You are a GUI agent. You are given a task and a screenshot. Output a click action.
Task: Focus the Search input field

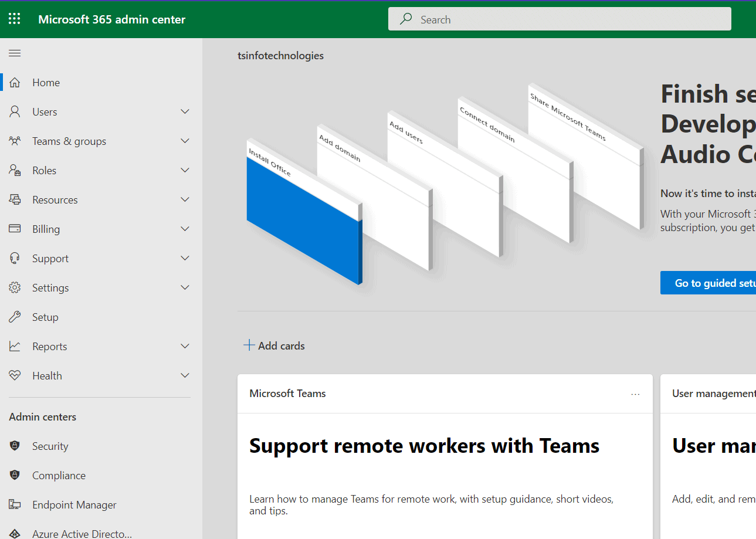click(560, 19)
